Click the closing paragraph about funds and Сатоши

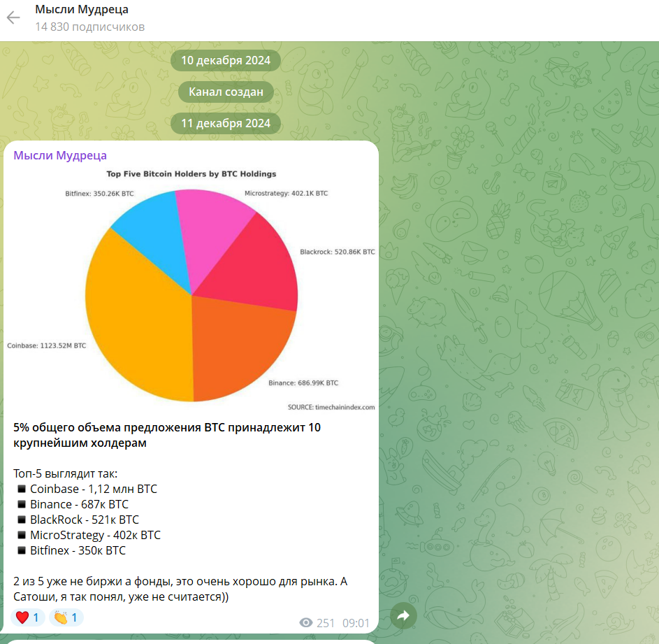click(181, 589)
